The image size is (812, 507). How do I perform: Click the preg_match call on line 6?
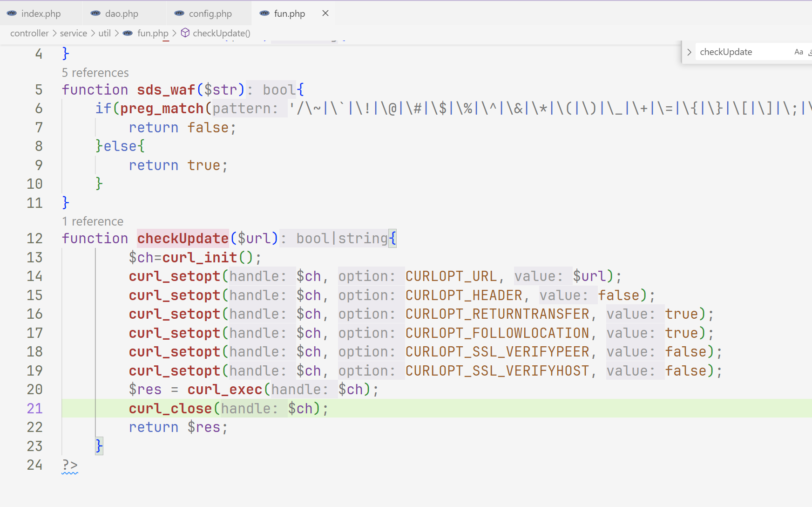(x=162, y=109)
